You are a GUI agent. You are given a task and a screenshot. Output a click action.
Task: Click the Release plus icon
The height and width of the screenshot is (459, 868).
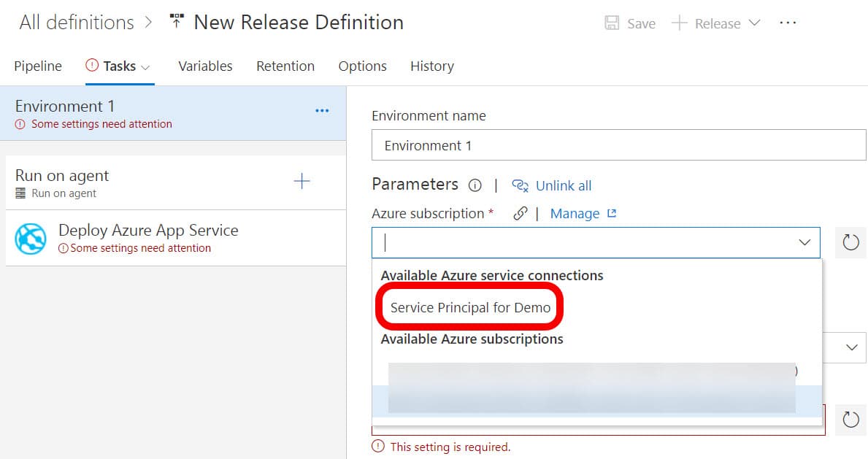click(679, 23)
